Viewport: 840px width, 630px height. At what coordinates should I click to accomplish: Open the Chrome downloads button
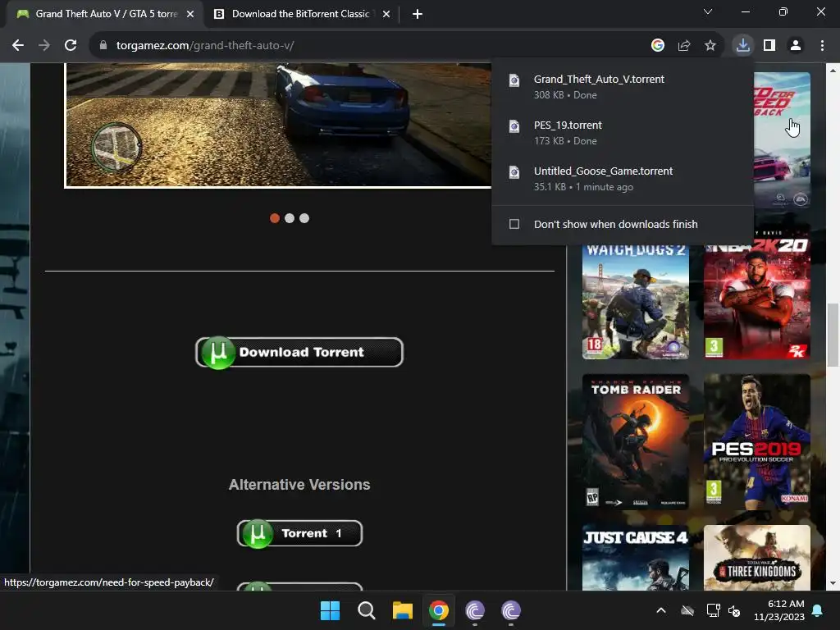coord(742,46)
